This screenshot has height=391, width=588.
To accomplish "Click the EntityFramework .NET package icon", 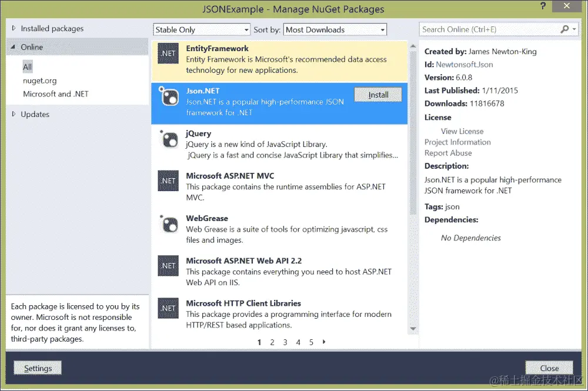I will [168, 54].
